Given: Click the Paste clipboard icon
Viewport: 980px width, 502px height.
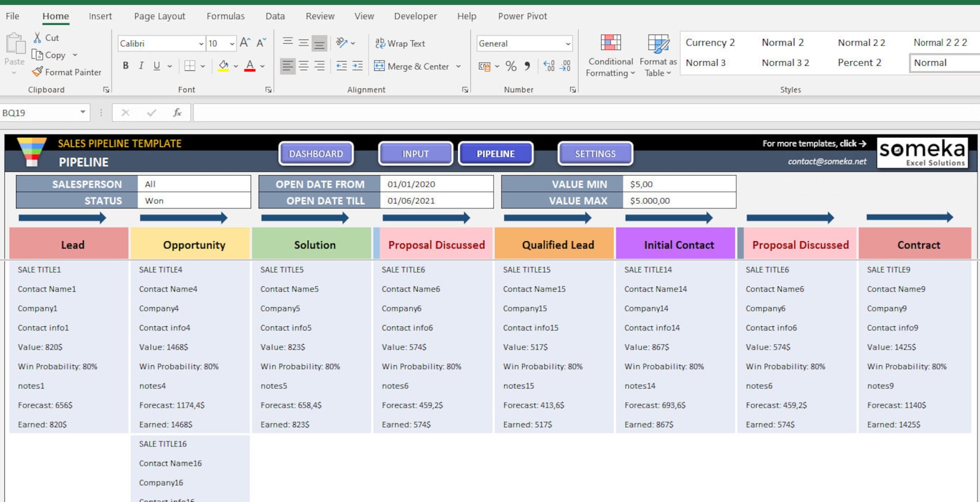Looking at the screenshot, I should 14,44.
